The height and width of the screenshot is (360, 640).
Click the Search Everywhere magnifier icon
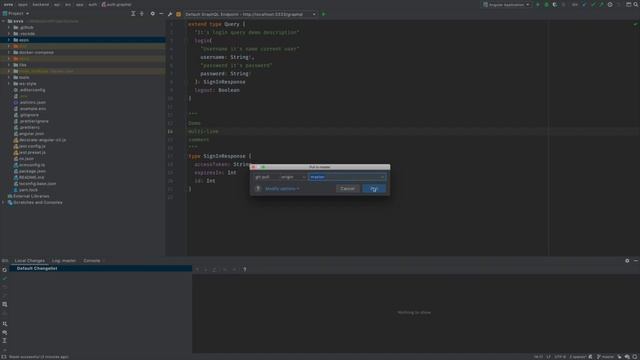coord(636,4)
